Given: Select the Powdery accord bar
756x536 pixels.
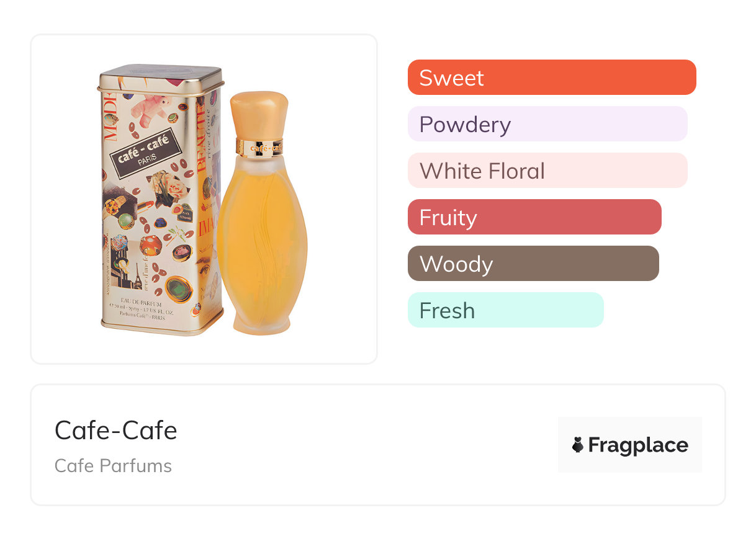Looking at the screenshot, I should (547, 124).
